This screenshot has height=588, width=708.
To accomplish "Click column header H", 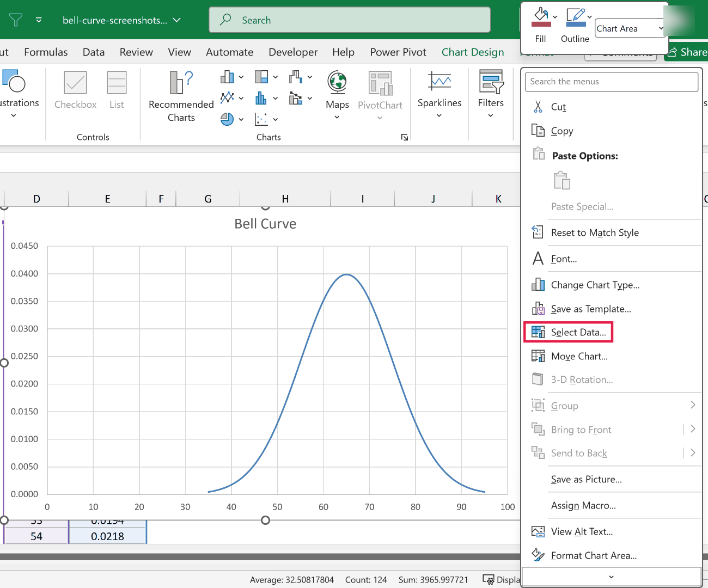I will tap(285, 199).
